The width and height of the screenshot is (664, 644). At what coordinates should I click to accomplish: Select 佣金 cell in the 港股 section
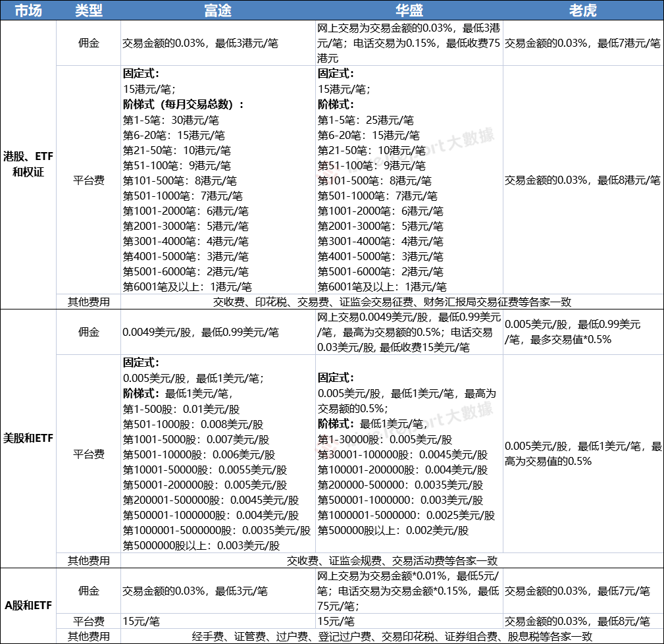click(88, 43)
